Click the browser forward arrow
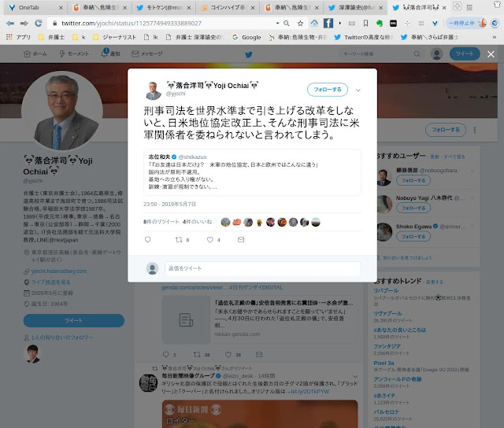 pos(24,23)
